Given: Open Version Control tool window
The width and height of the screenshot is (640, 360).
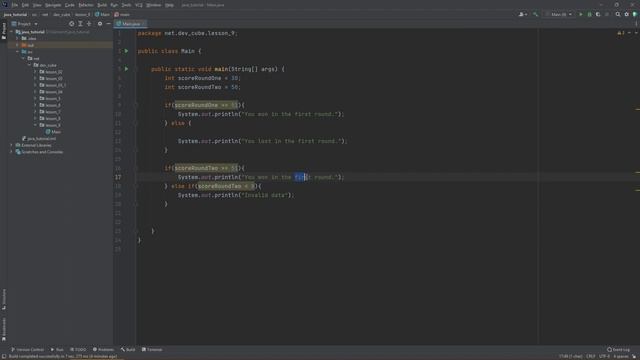Looking at the screenshot, I should (27, 349).
